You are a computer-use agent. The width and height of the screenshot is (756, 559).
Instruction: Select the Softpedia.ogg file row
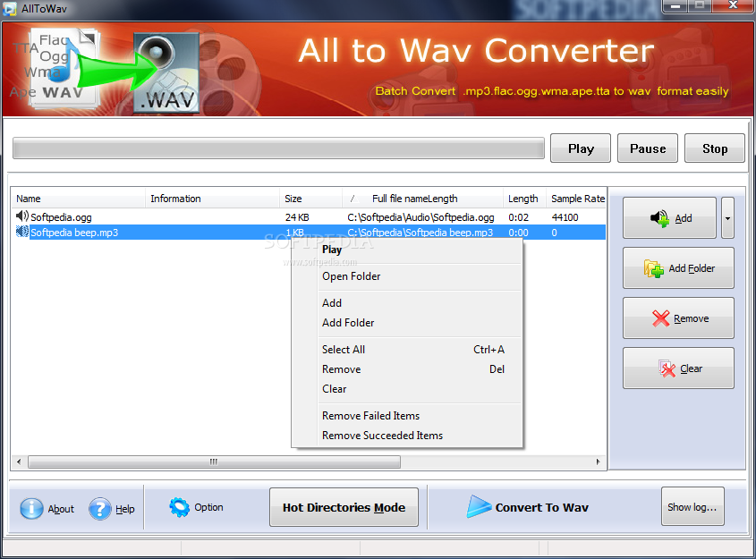[309, 217]
